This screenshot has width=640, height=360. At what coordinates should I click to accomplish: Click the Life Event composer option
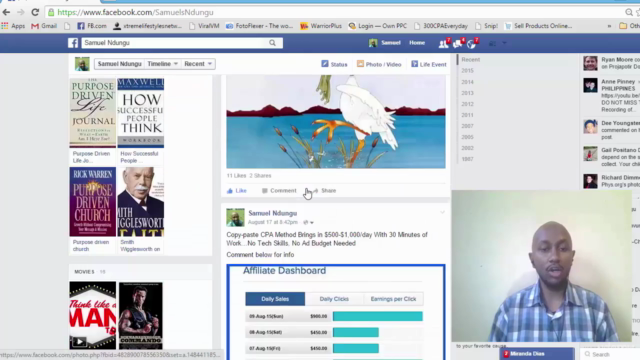point(429,64)
